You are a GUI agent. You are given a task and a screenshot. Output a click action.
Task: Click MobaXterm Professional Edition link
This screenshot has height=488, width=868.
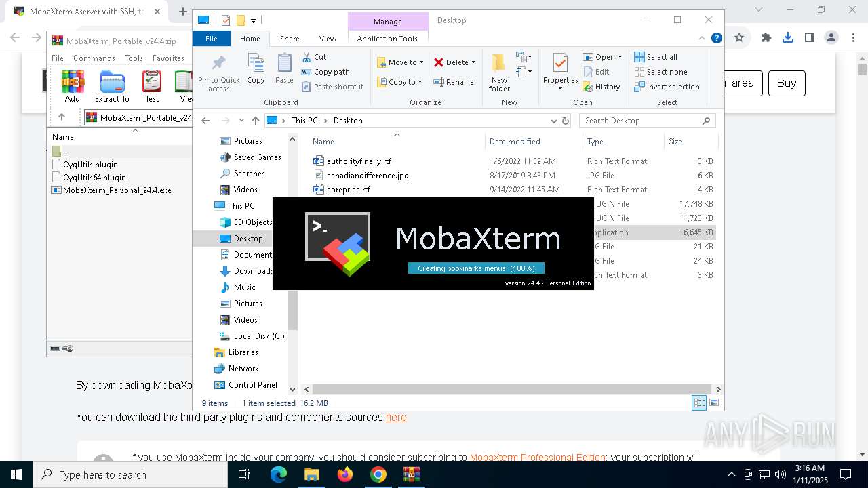[x=538, y=458]
